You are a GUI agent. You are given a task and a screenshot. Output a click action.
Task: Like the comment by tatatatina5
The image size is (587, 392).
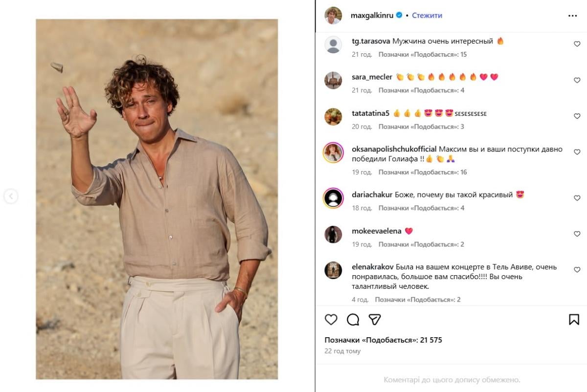[x=577, y=116]
